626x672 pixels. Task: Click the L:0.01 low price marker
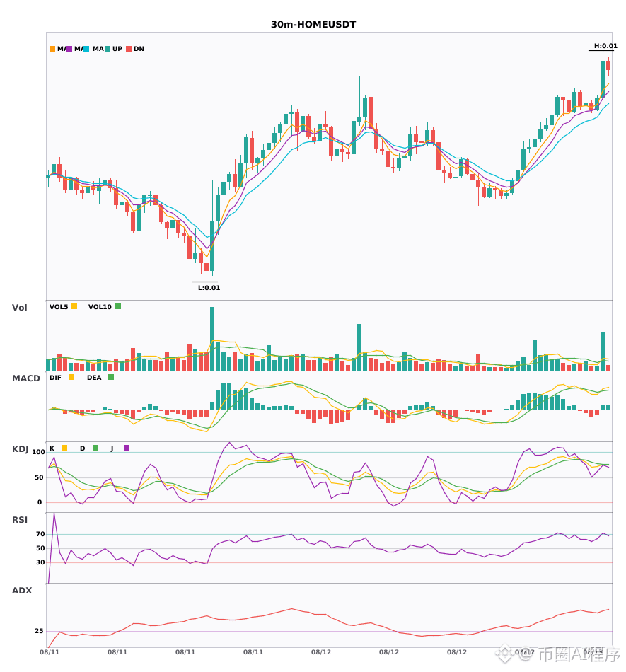(209, 288)
